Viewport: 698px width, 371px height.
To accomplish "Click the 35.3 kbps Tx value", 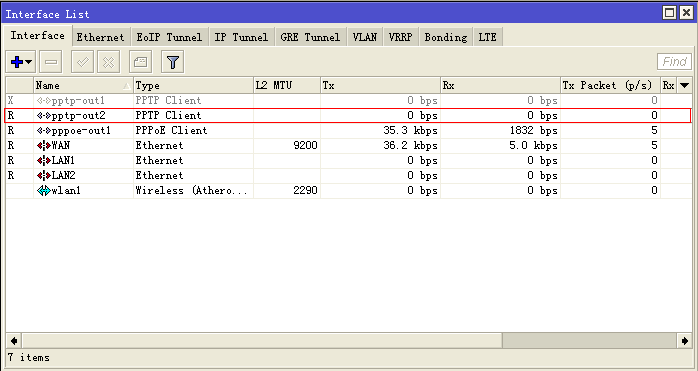I will (410, 131).
